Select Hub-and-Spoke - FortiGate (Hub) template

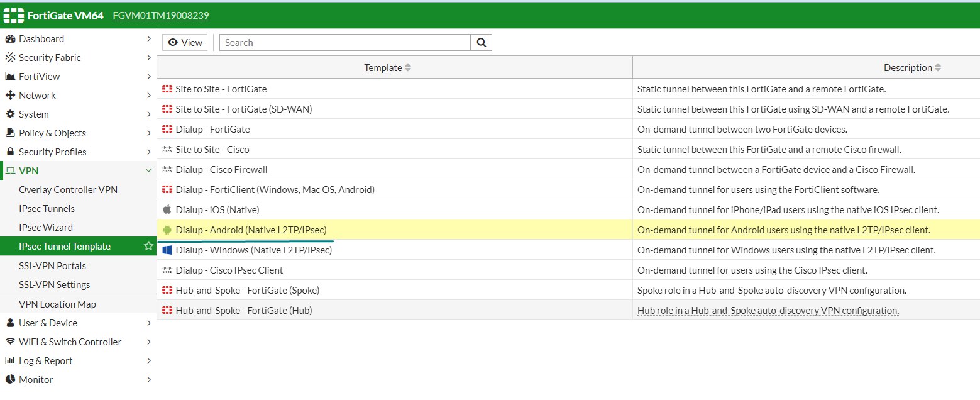click(244, 311)
